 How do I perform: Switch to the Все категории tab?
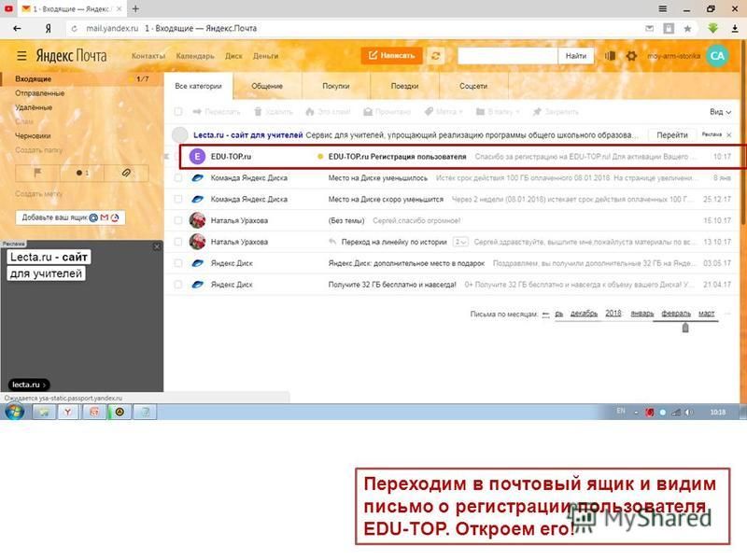[x=198, y=86]
